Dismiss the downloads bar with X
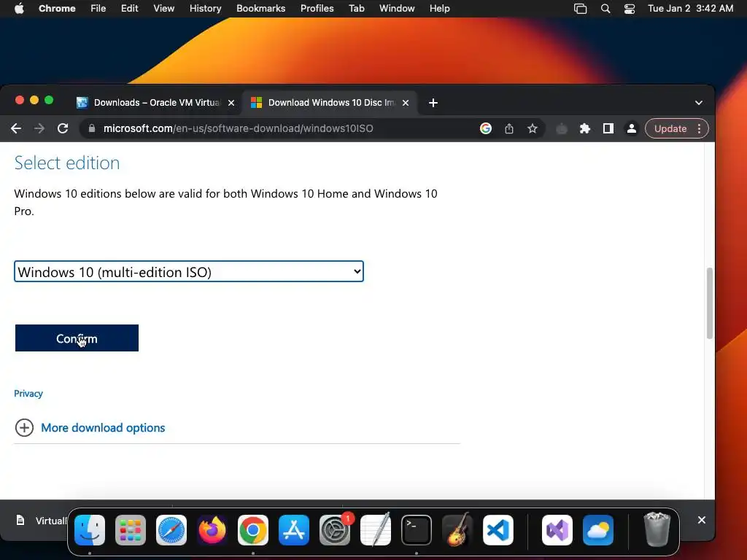 tap(701, 520)
